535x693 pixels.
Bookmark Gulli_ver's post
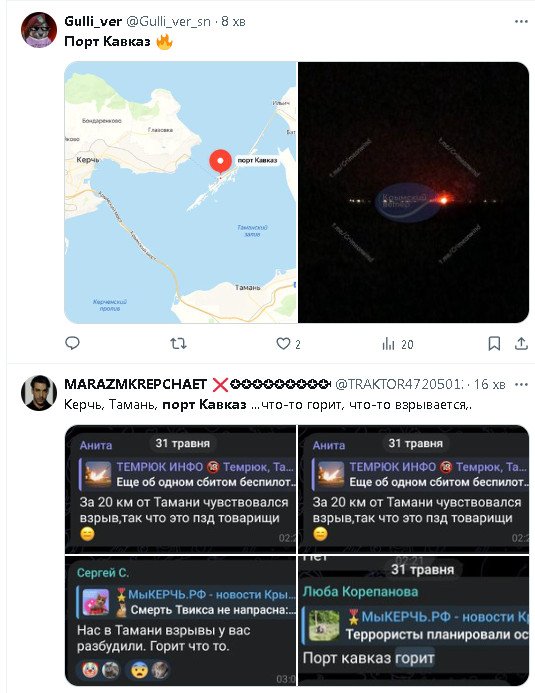click(x=494, y=343)
